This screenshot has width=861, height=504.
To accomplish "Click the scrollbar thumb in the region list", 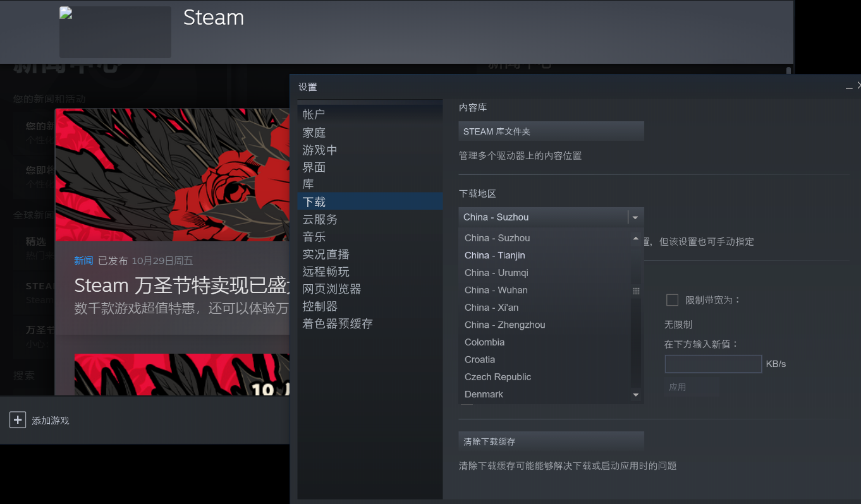I will coord(636,291).
